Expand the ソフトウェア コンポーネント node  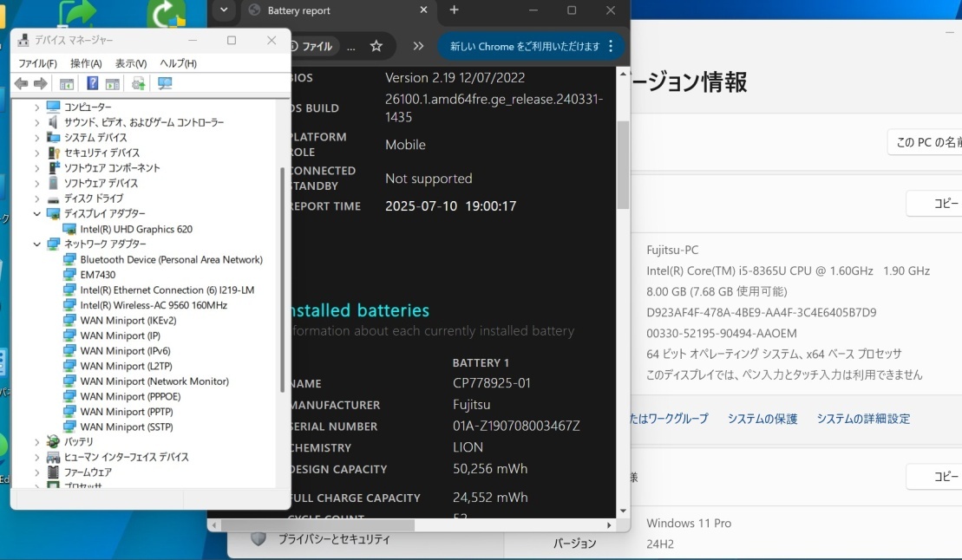pyautogui.click(x=36, y=168)
